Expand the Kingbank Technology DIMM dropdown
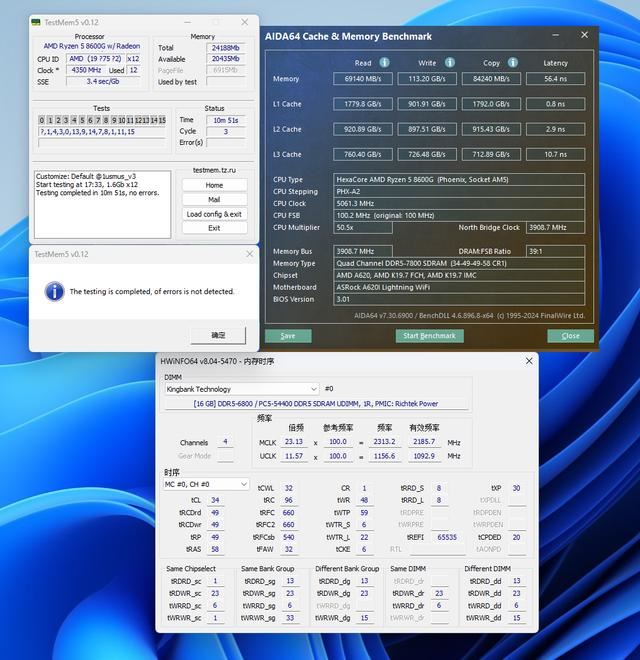 point(314,389)
